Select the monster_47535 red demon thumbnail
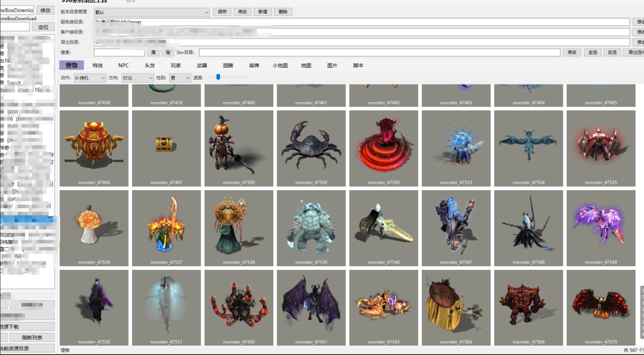644x355 pixels. (x=601, y=148)
